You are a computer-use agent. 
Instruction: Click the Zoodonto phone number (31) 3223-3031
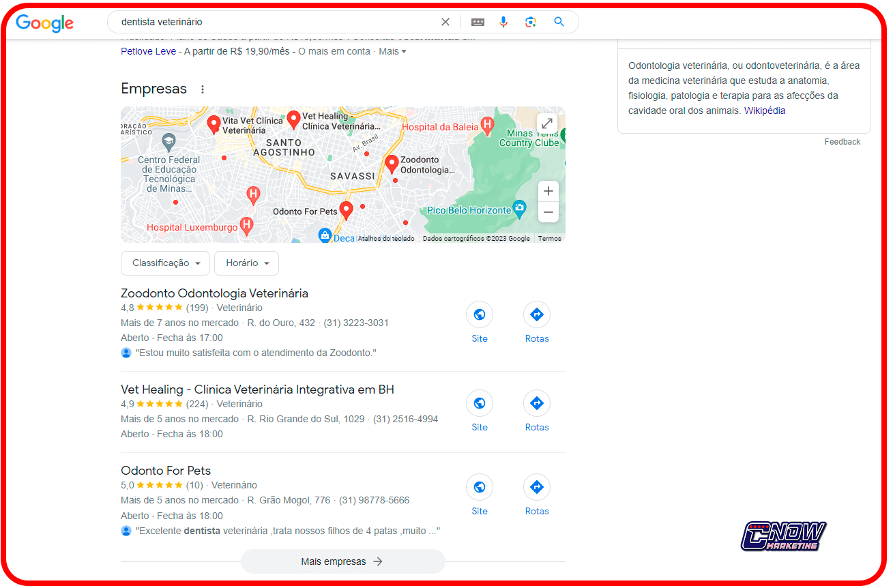(x=356, y=323)
